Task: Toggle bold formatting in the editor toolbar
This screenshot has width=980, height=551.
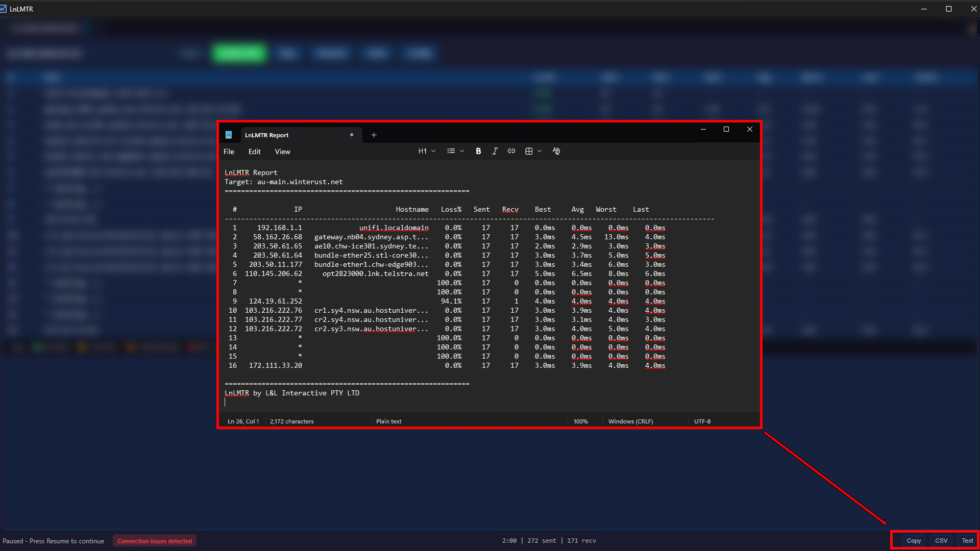Action: coord(478,151)
